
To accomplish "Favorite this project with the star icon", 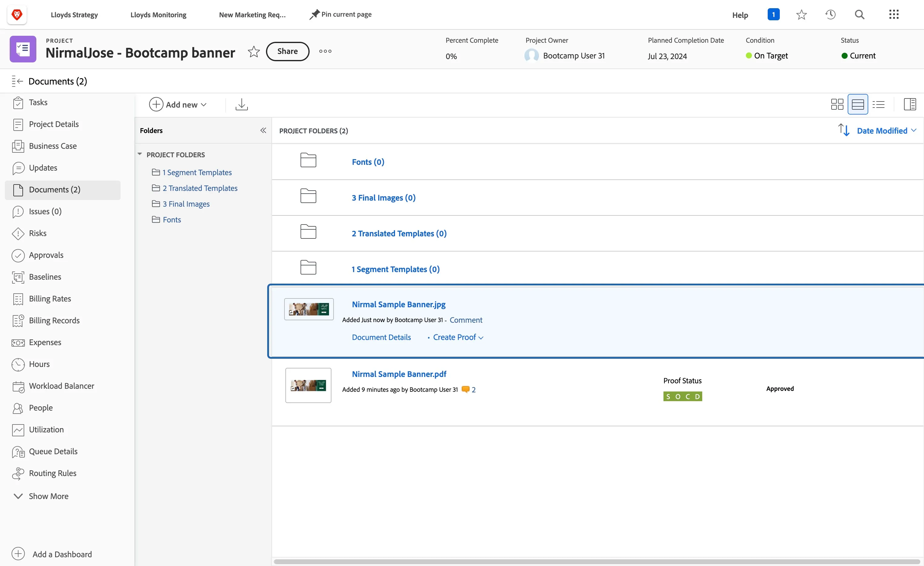I will 254,52.
